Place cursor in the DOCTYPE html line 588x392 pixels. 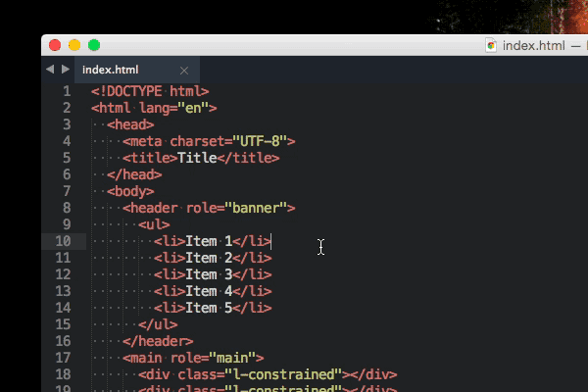pyautogui.click(x=150, y=91)
